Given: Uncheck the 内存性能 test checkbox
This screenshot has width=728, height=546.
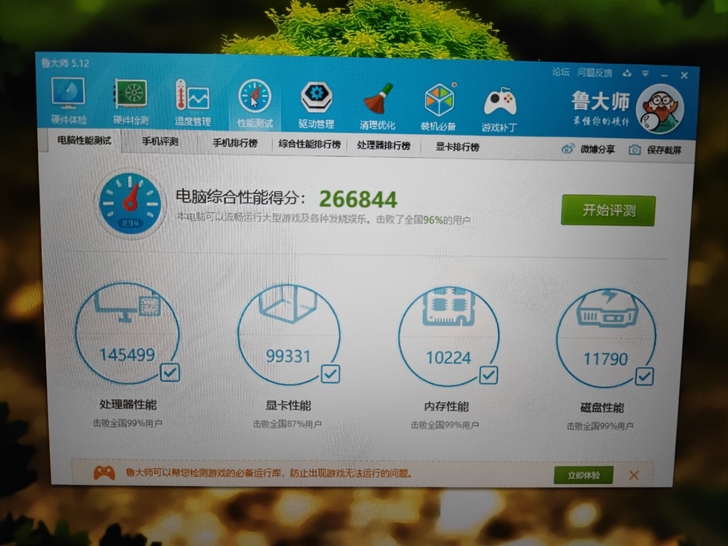Looking at the screenshot, I should (488, 375).
